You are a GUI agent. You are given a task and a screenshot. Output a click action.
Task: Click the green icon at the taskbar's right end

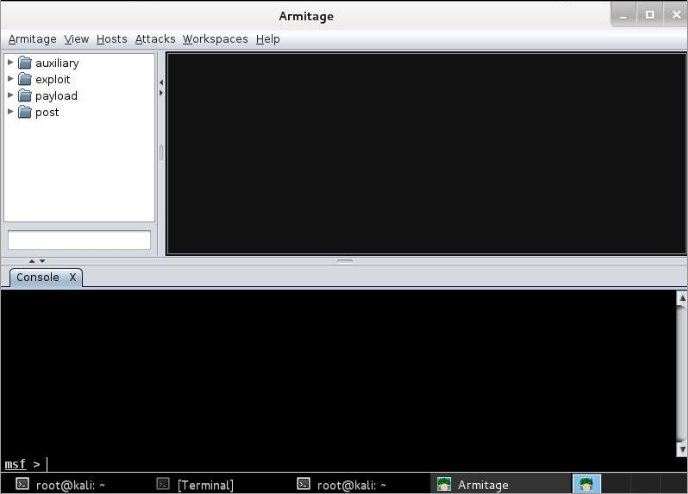click(587, 484)
